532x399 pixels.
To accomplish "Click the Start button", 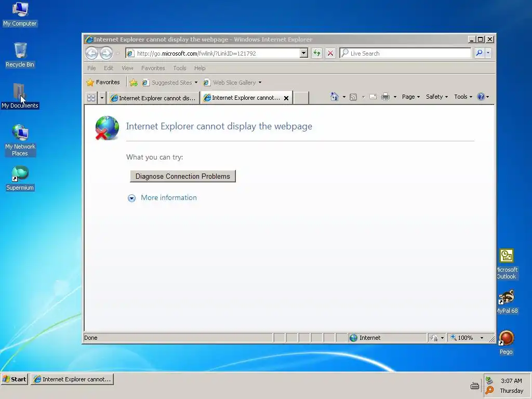I will tap(15, 379).
